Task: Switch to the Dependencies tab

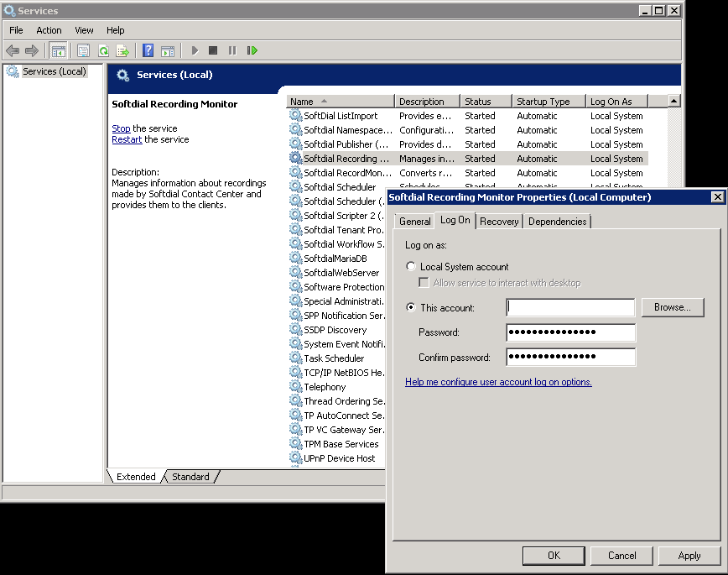Action: coord(557,222)
